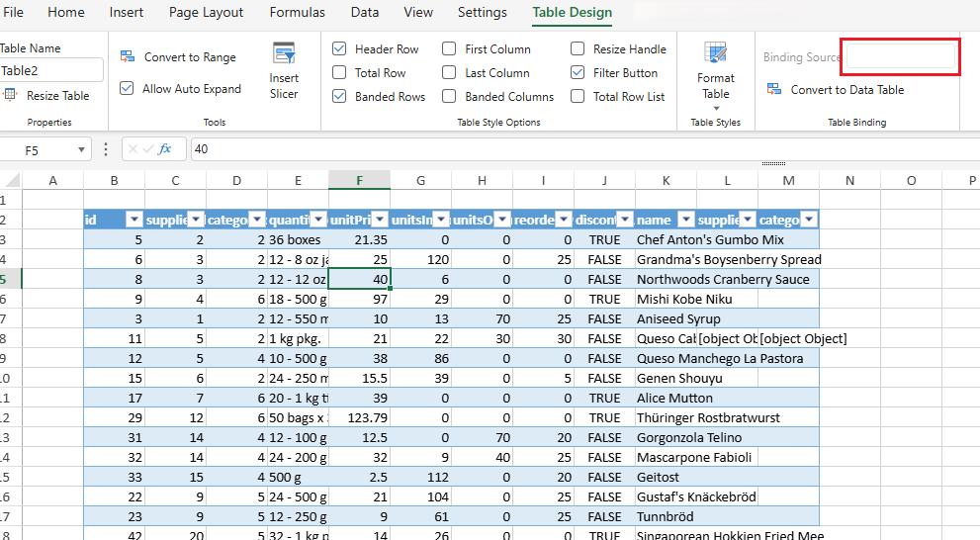Enable the Total Row List checkbox

[x=578, y=96]
